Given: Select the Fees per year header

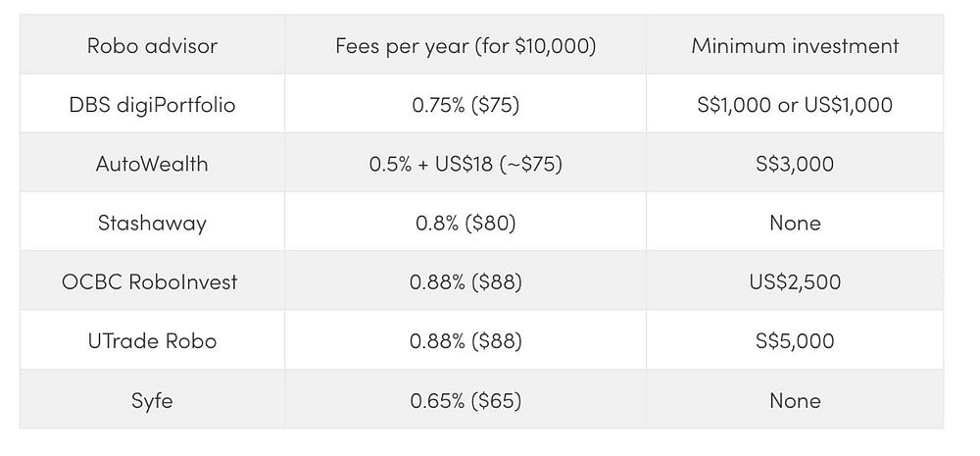Looking at the screenshot, I should (x=465, y=46).
